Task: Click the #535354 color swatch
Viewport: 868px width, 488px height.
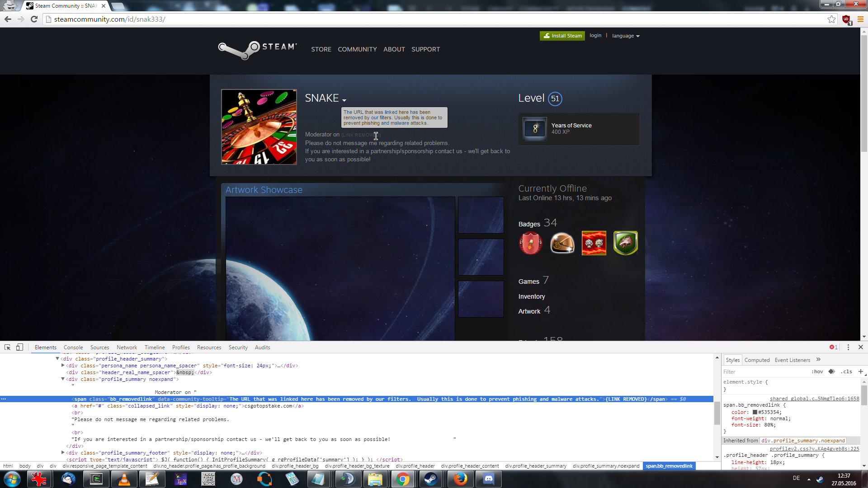Action: (x=755, y=412)
